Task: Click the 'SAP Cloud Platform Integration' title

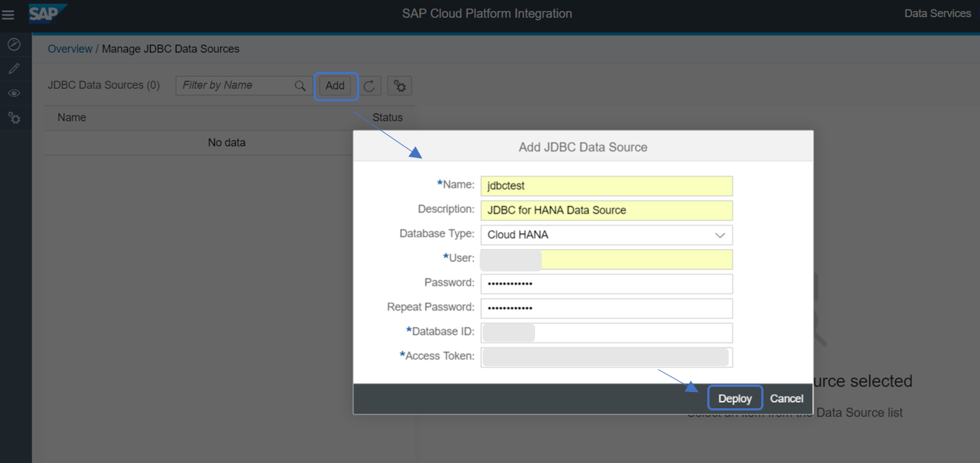Action: click(487, 13)
